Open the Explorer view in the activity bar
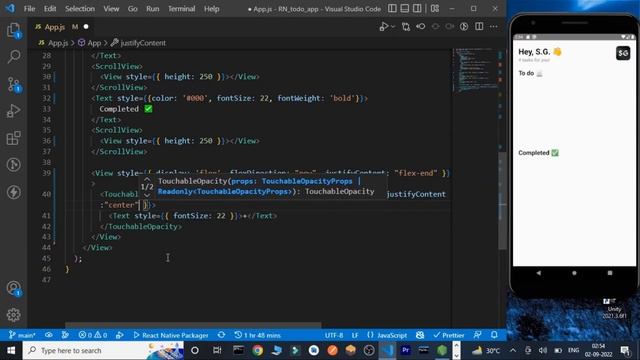The width and height of the screenshot is (640, 360). click(x=13, y=31)
